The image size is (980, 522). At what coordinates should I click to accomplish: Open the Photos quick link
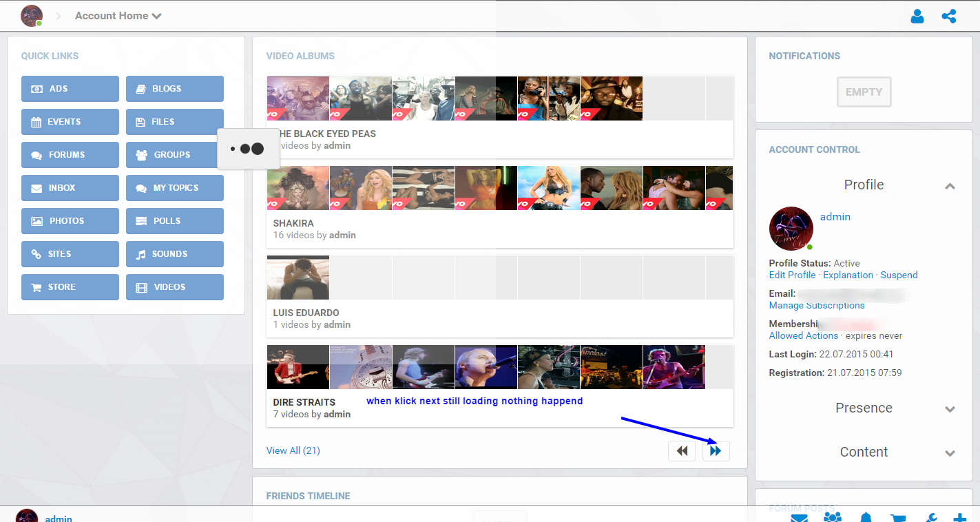pyautogui.click(x=70, y=221)
